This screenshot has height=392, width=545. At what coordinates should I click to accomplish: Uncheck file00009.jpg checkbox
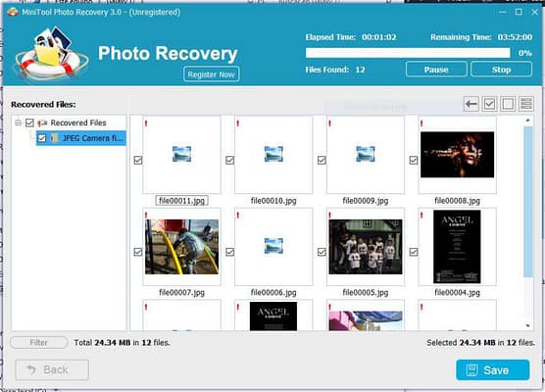322,160
